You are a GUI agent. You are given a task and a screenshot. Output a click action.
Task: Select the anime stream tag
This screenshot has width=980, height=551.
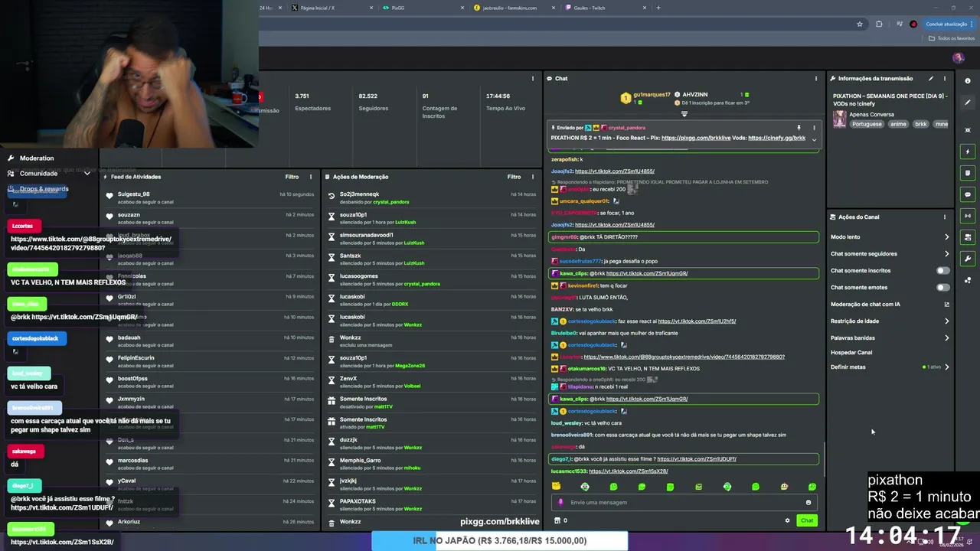point(898,124)
